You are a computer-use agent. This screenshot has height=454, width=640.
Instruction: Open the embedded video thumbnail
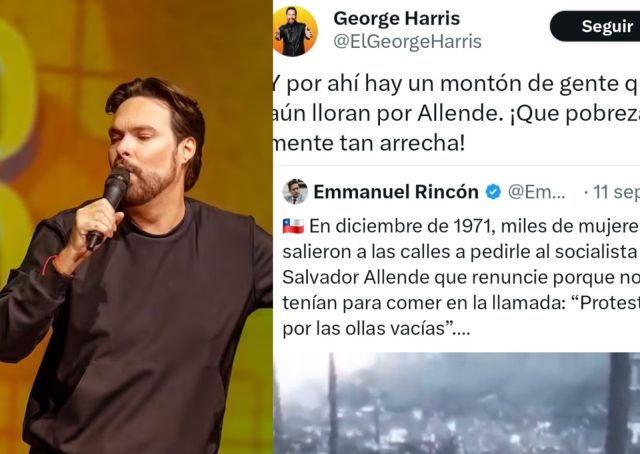point(456,403)
